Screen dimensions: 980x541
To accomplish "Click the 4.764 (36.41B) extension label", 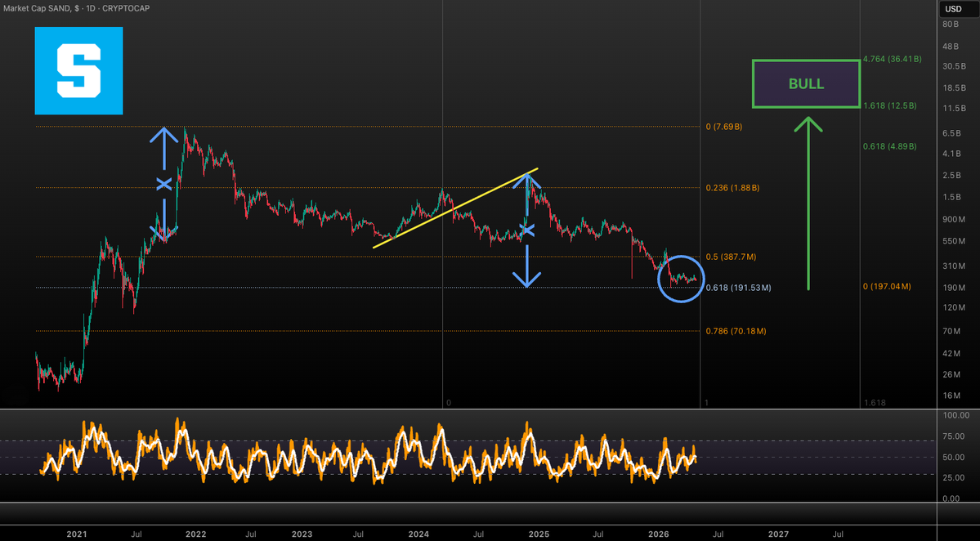I will 892,60.
